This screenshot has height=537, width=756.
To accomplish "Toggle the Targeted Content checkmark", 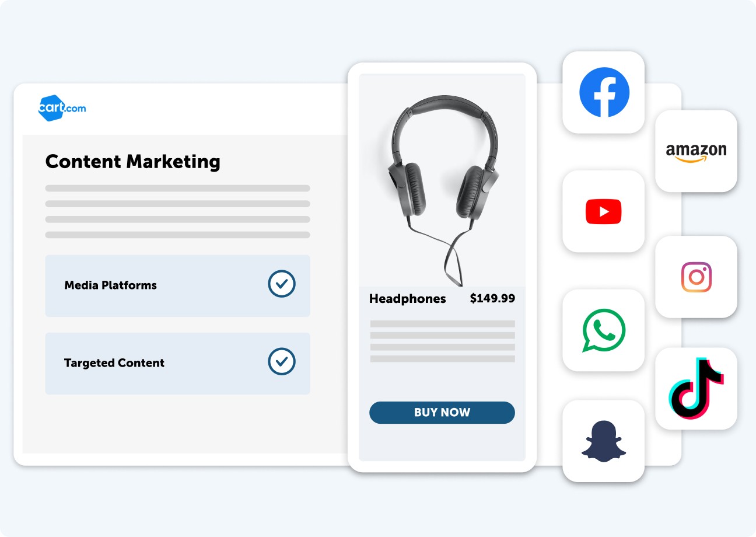I will pos(282,362).
